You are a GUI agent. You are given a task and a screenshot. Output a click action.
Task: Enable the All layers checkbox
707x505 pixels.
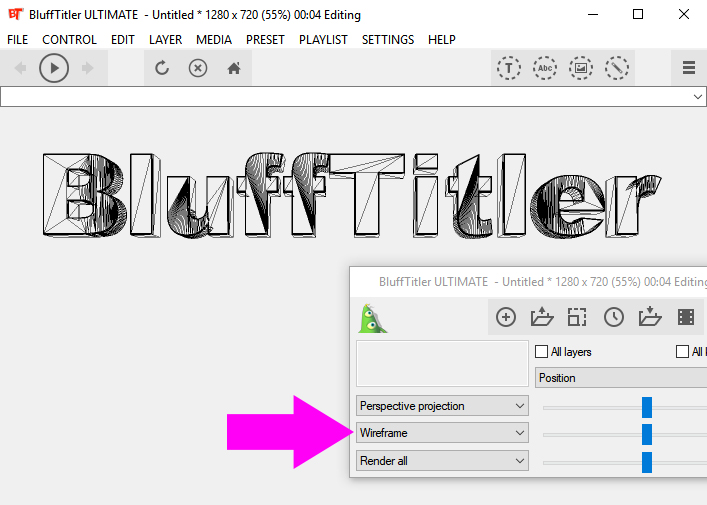tap(542, 352)
